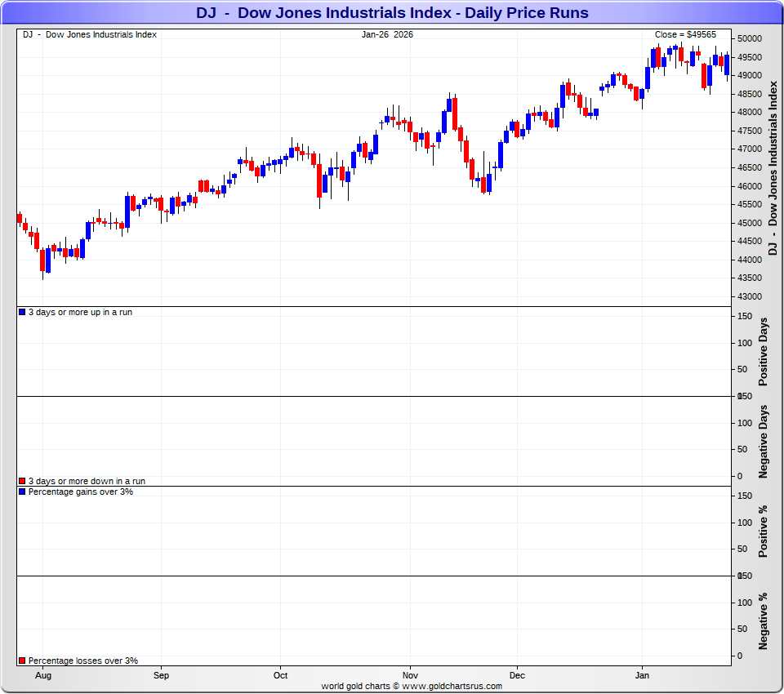Click the 49500 price axis label

pos(750,57)
